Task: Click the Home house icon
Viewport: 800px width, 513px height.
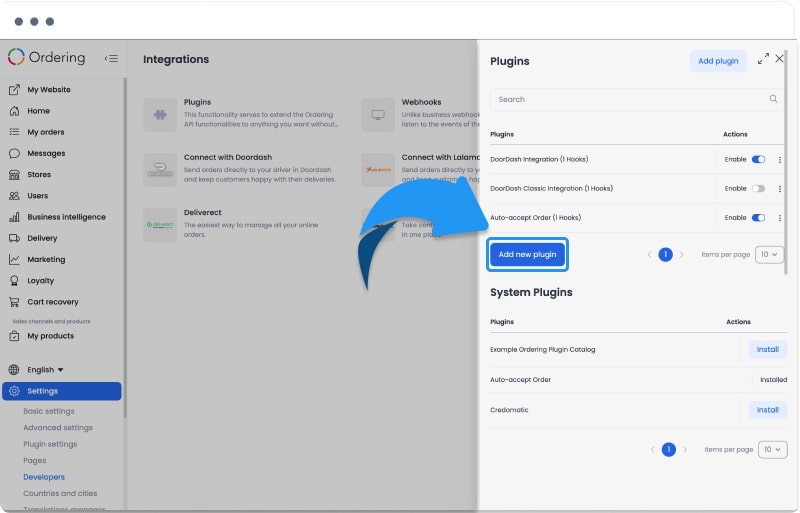Action: [14, 111]
